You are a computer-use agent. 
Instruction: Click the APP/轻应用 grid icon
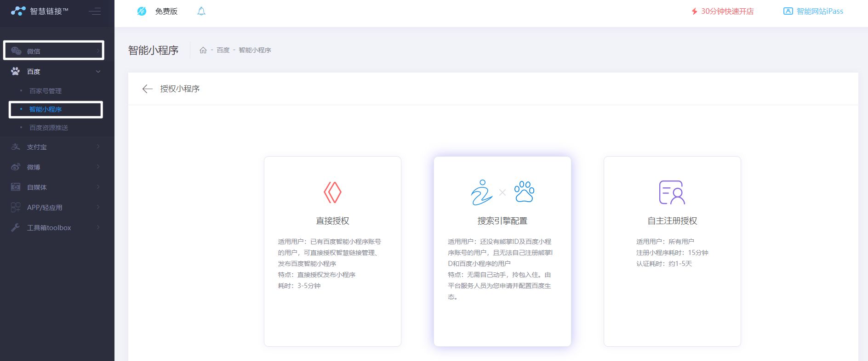point(16,207)
